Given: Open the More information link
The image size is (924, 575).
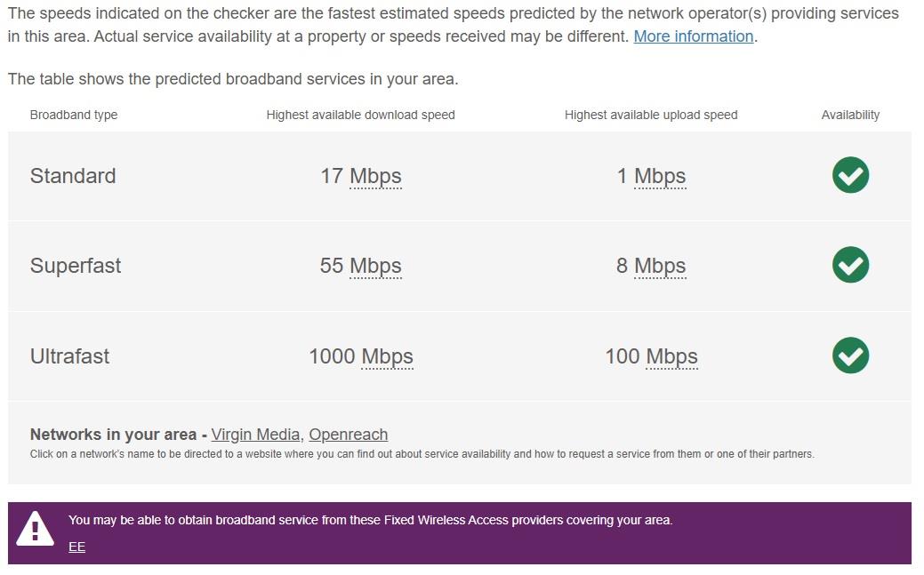Looking at the screenshot, I should pyautogui.click(x=693, y=36).
